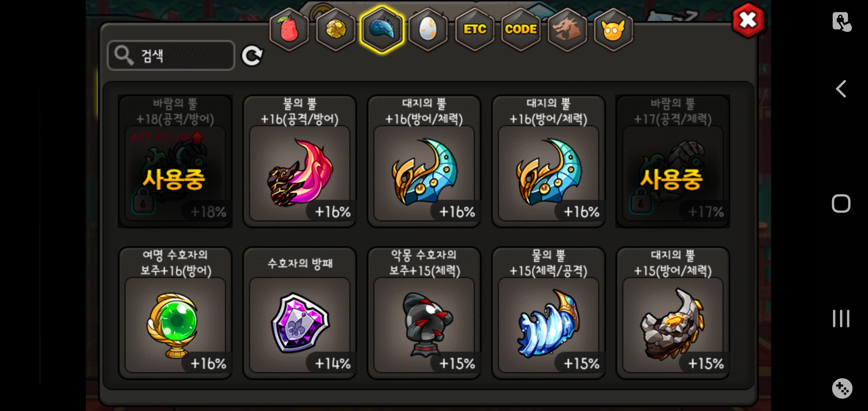Viewport: 868px width, 411px height.
Task: Open the fruit category tab
Action: [x=289, y=30]
